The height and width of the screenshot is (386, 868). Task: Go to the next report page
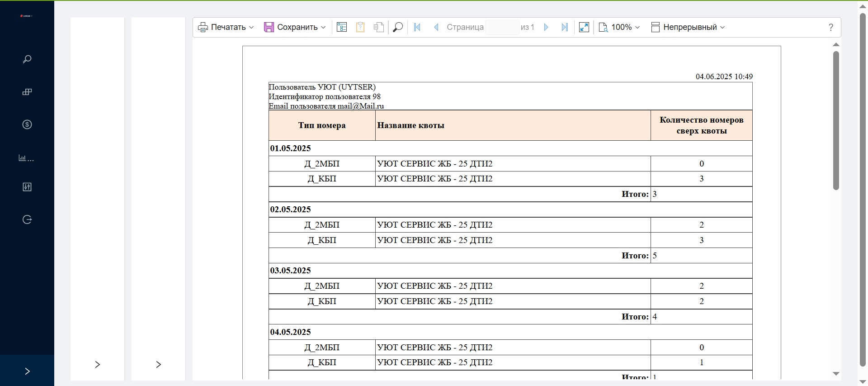pos(546,28)
